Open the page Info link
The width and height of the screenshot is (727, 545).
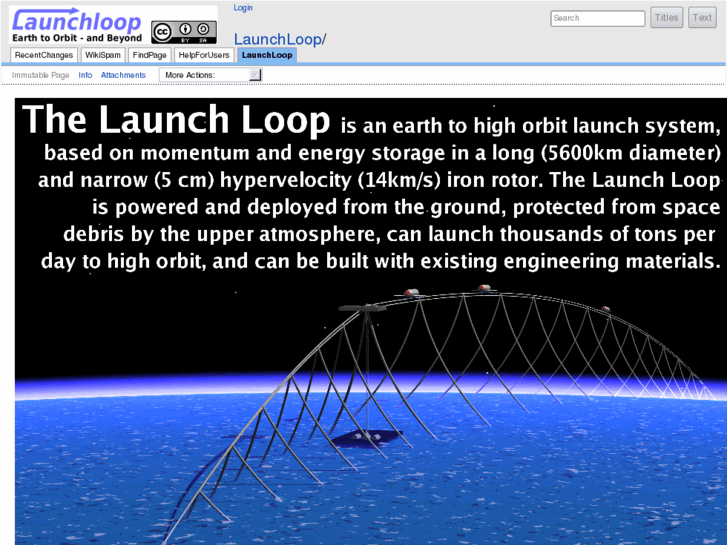85,75
